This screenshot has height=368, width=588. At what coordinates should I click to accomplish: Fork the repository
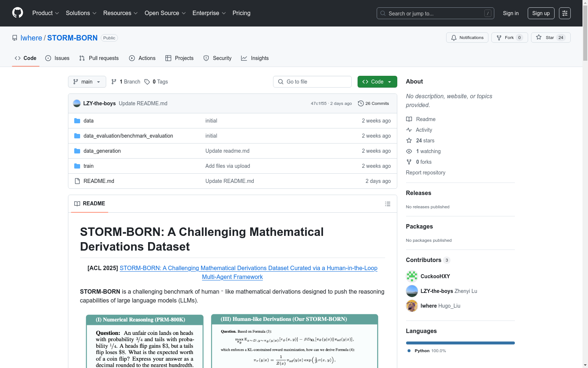(x=509, y=38)
